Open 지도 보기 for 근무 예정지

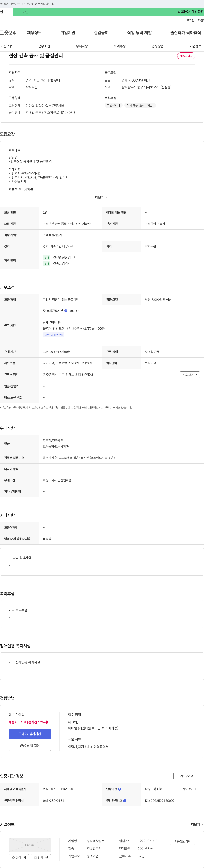pos(190,375)
